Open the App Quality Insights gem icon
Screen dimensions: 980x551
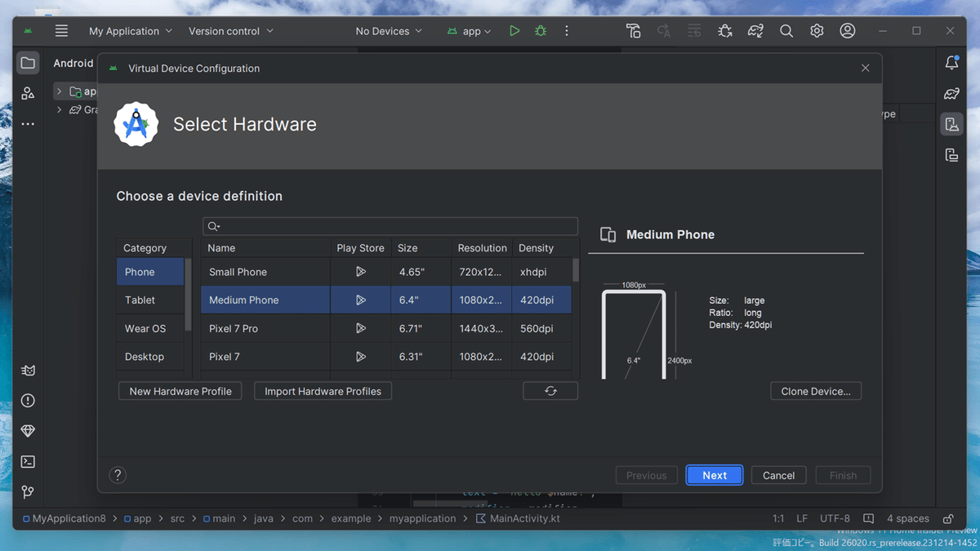(x=28, y=431)
